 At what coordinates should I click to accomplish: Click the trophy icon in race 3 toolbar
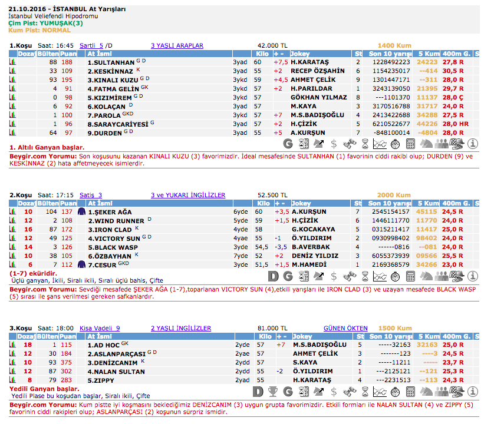coord(272,392)
